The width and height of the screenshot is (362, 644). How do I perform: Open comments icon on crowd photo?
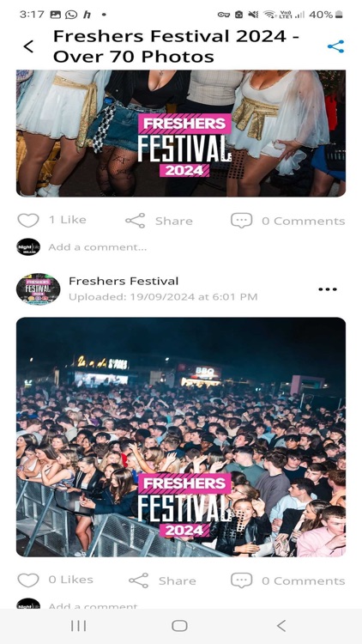[x=241, y=580]
